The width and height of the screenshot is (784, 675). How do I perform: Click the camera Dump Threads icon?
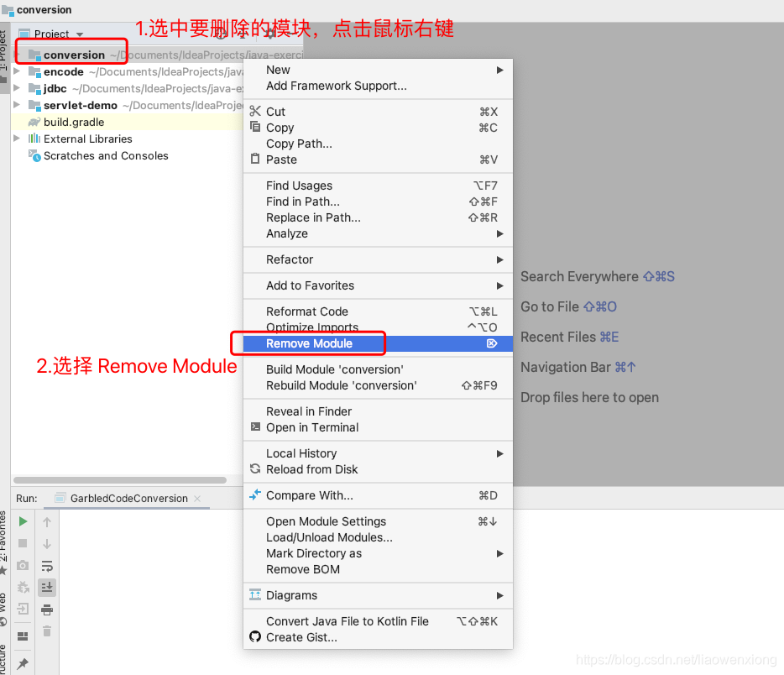[23, 566]
